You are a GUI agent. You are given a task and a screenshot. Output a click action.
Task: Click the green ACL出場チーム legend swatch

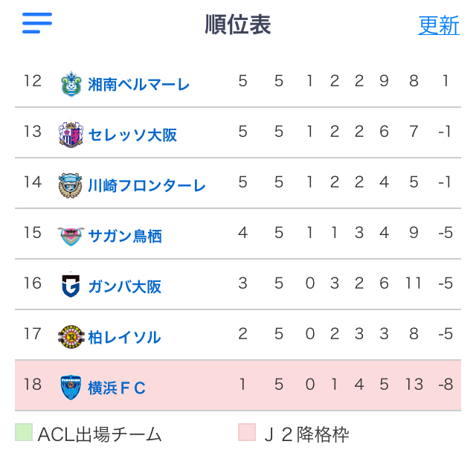pyautogui.click(x=24, y=432)
